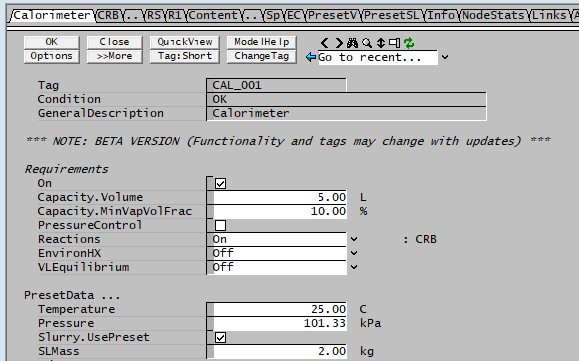Click the 'PresetData ...' section heading

pyautogui.click(x=72, y=295)
